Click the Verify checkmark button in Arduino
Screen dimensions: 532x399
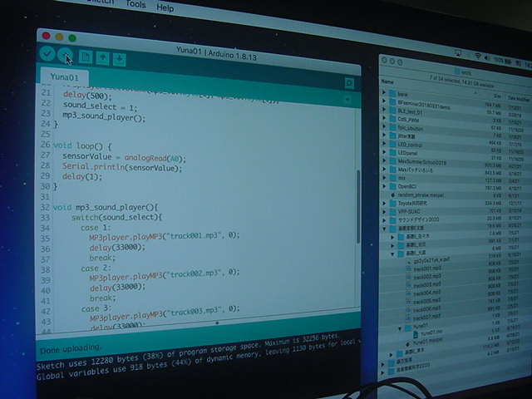point(47,53)
